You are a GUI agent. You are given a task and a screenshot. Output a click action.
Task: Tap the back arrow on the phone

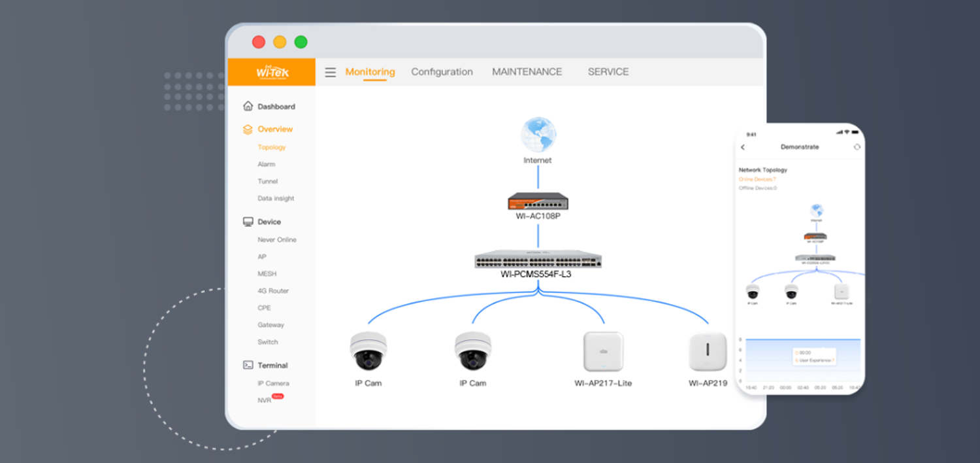pyautogui.click(x=743, y=147)
